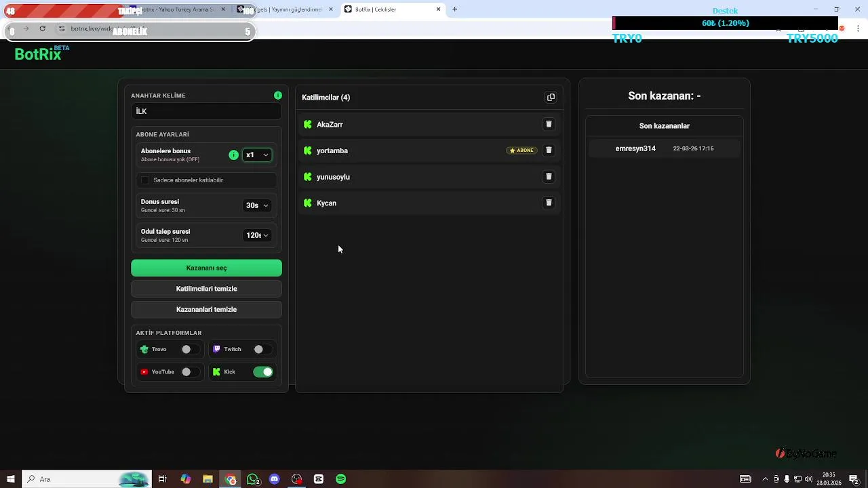Open the Windows Start menu
868x488 pixels.
tap(11, 479)
